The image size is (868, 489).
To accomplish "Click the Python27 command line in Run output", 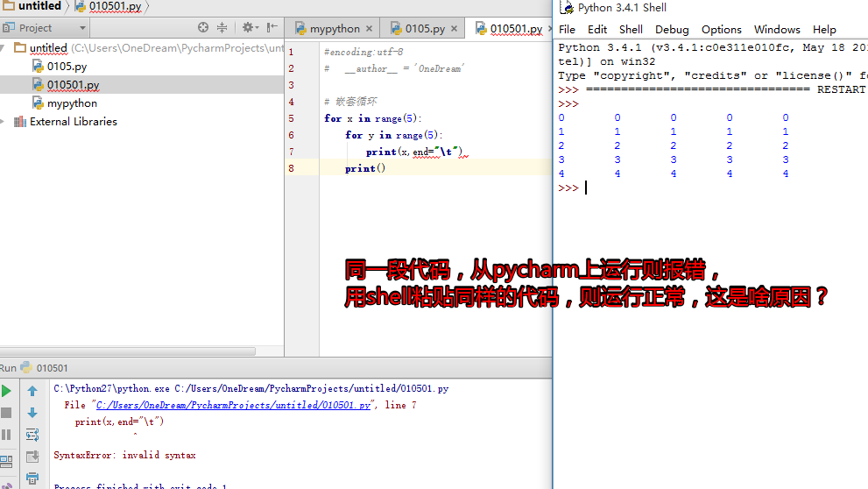I will (251, 389).
